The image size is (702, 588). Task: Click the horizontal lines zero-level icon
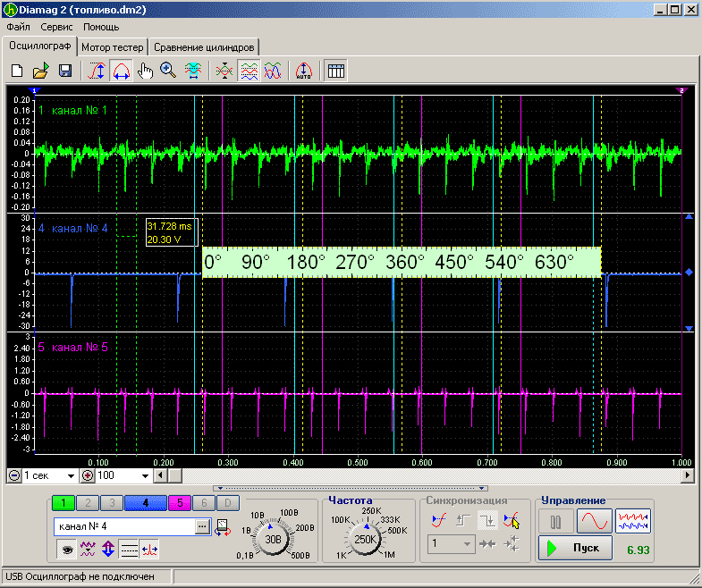[129, 550]
